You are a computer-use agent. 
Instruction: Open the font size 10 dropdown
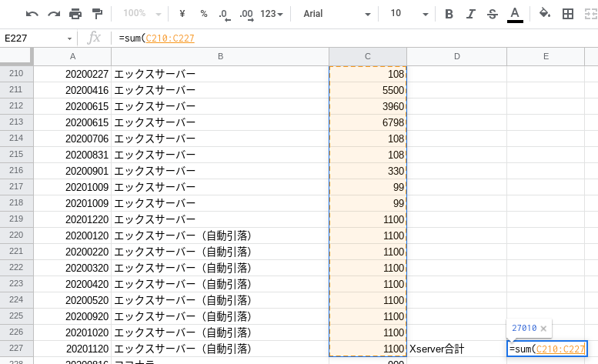coord(409,14)
